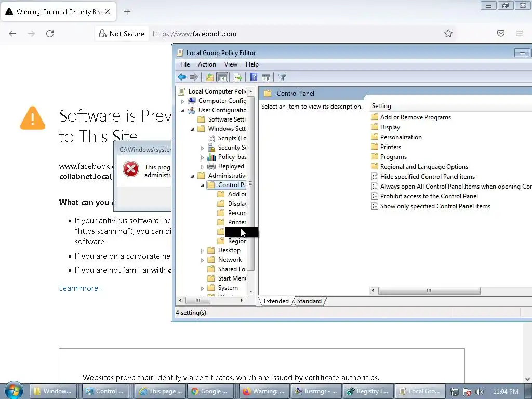532x399 pixels.
Task: Expand the Deployed Printers tree node
Action: (202, 167)
